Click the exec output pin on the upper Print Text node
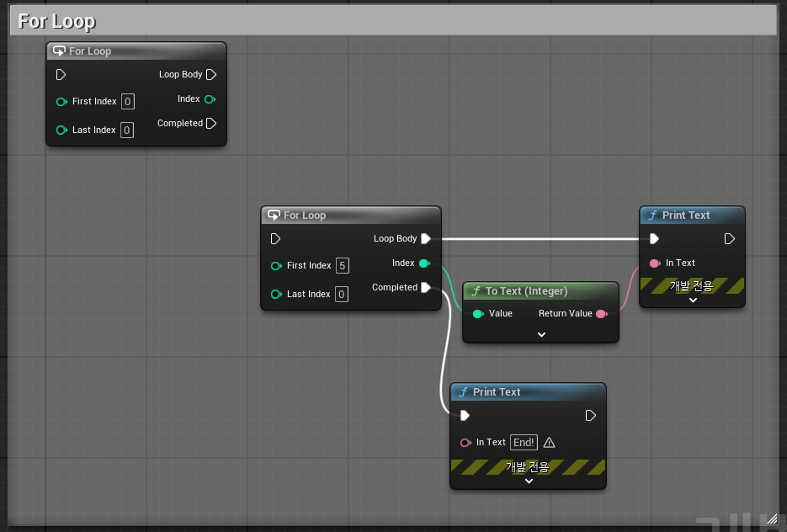This screenshot has height=532, width=787. tap(730, 239)
